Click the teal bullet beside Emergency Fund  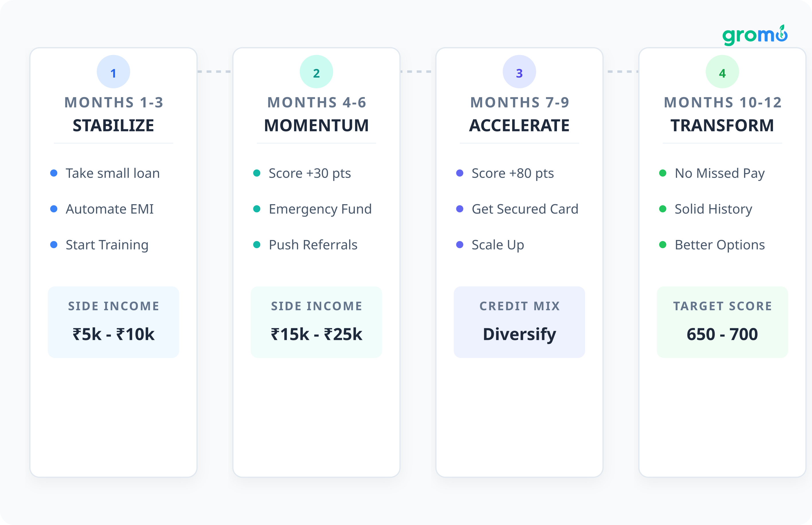tap(257, 209)
